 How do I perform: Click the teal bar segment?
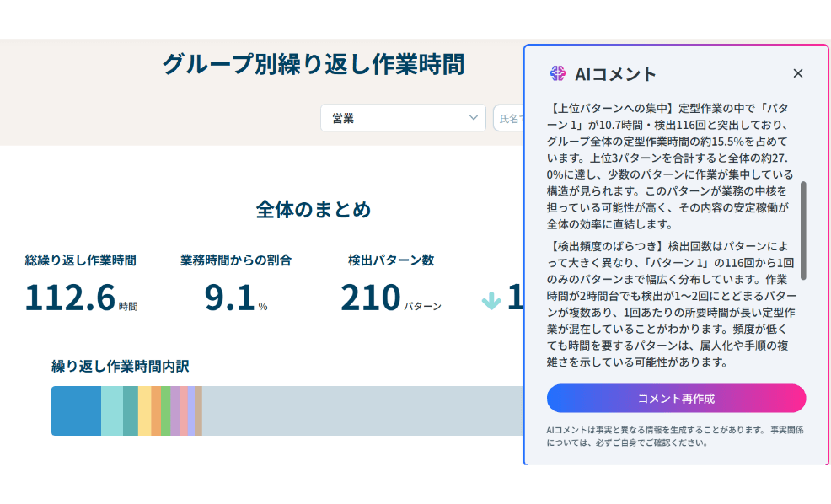click(131, 410)
